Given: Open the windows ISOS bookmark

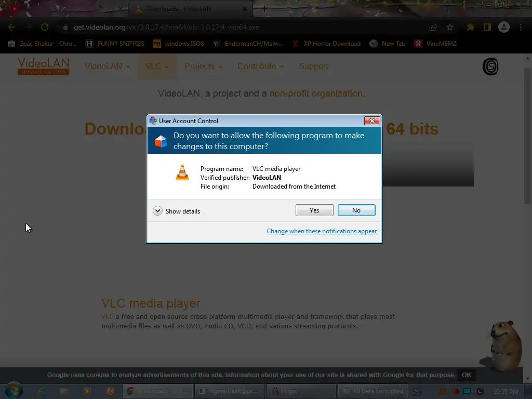Looking at the screenshot, I should 179,44.
